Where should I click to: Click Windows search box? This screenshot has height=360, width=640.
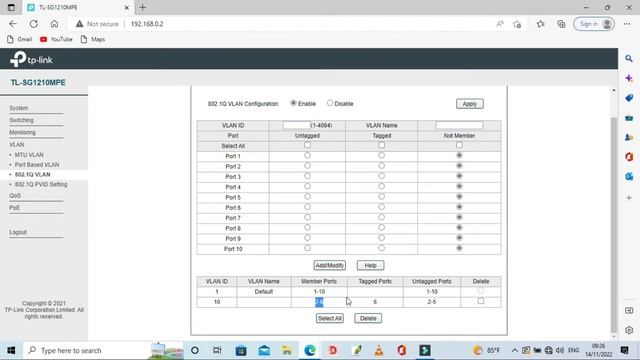point(104,350)
